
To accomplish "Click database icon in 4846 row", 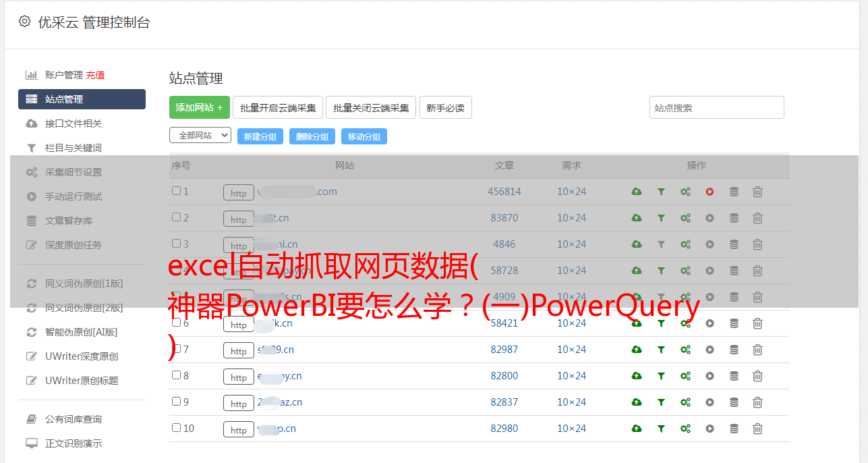I will 734,244.
